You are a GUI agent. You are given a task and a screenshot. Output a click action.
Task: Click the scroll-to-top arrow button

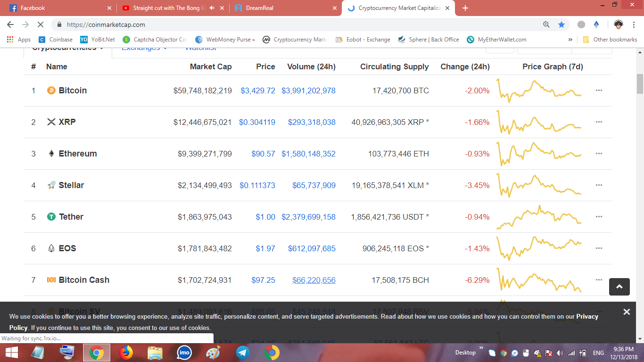pyautogui.click(x=619, y=287)
